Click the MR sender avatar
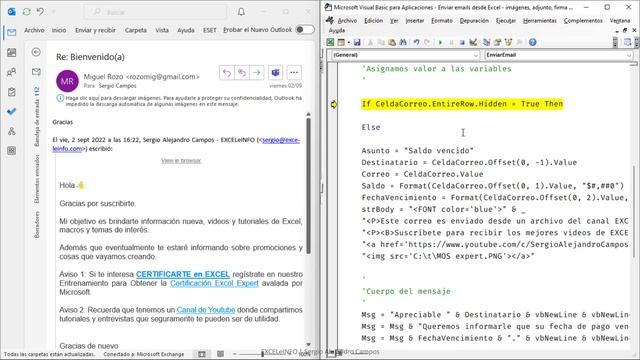The width and height of the screenshot is (640, 360). 67,81
